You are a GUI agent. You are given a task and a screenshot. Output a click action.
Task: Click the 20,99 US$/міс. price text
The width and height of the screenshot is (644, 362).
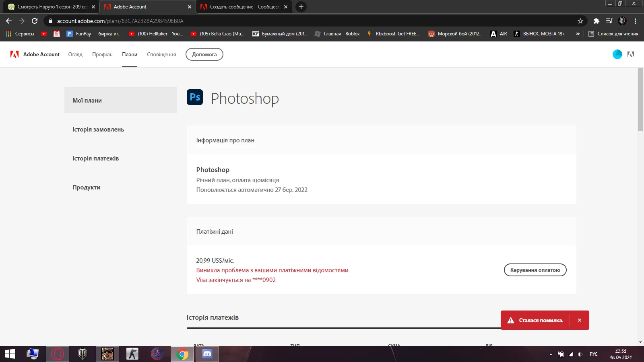pos(215,261)
